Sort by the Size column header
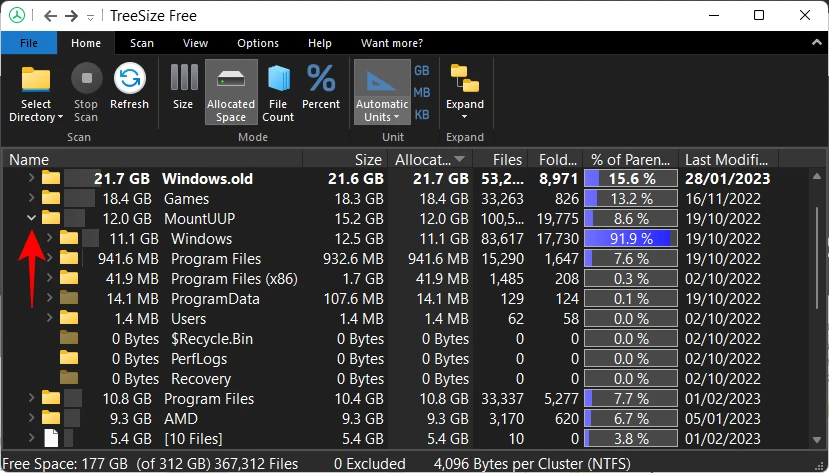 (366, 159)
